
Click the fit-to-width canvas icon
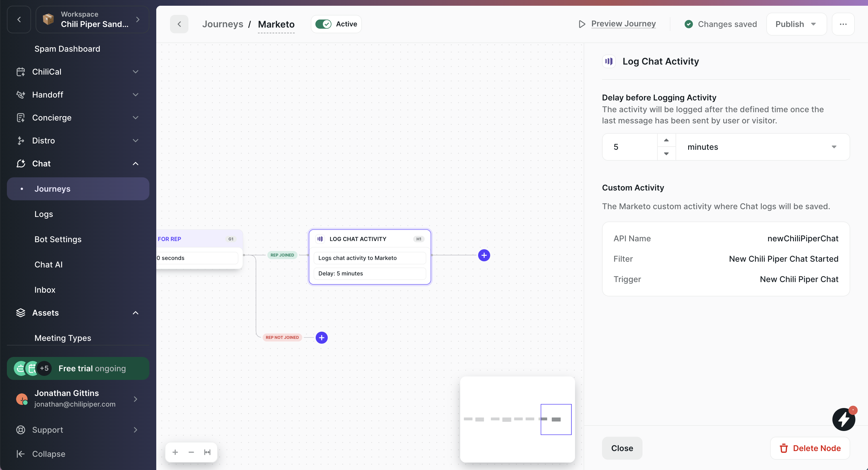pos(207,452)
